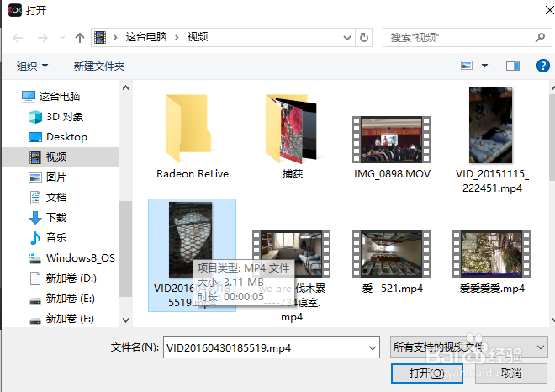This screenshot has height=392, width=555.
Task: Select 这台电脑 in the address path
Action: 145,37
